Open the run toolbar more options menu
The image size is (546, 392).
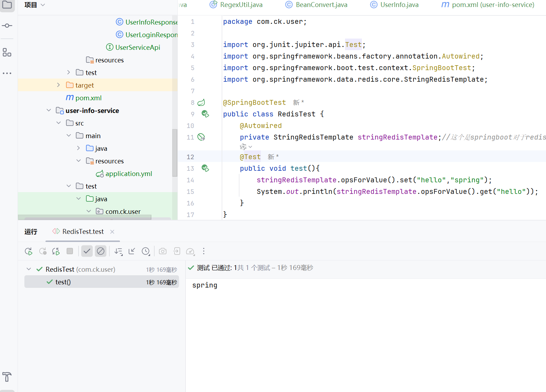204,251
